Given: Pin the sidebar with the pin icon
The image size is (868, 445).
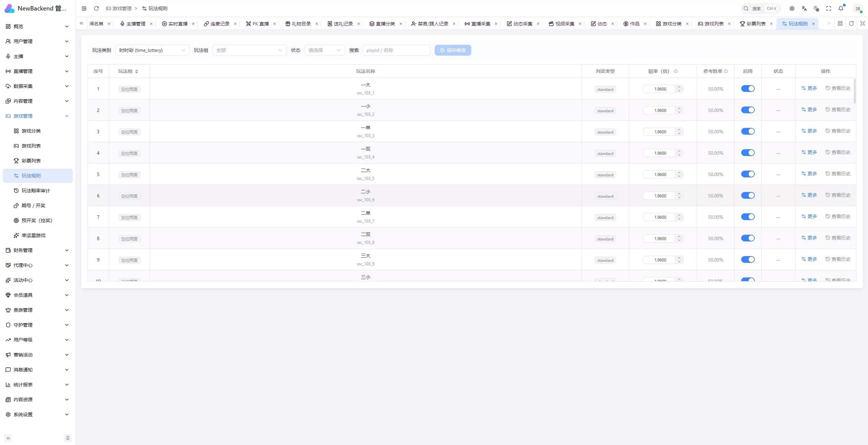Looking at the screenshot, I should [x=68, y=438].
